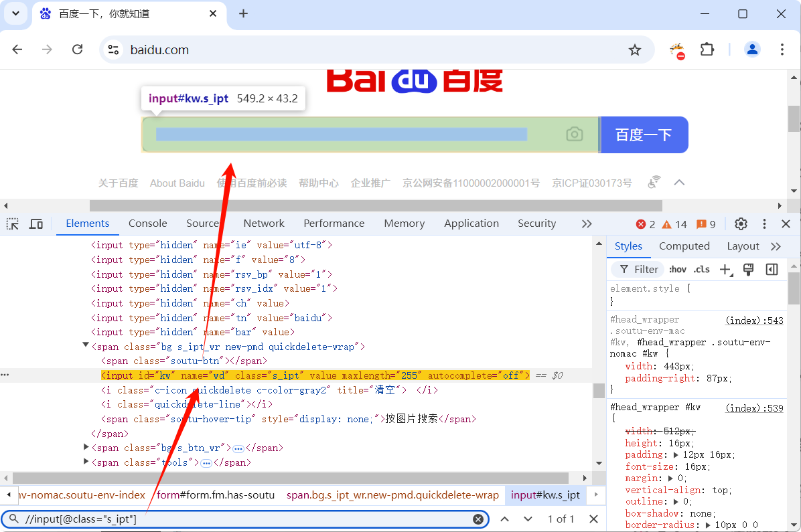Show more Styles pane tabs chevron

click(x=776, y=247)
